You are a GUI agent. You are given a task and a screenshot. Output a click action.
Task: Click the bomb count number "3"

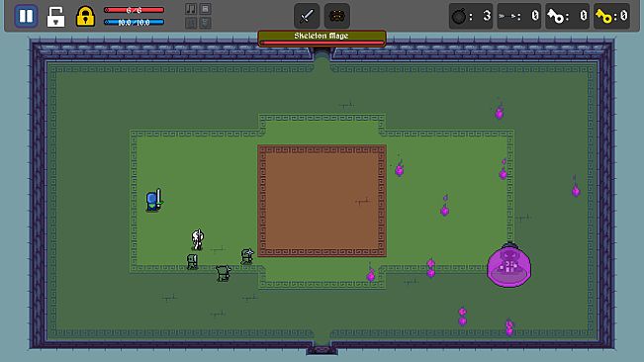(x=487, y=16)
